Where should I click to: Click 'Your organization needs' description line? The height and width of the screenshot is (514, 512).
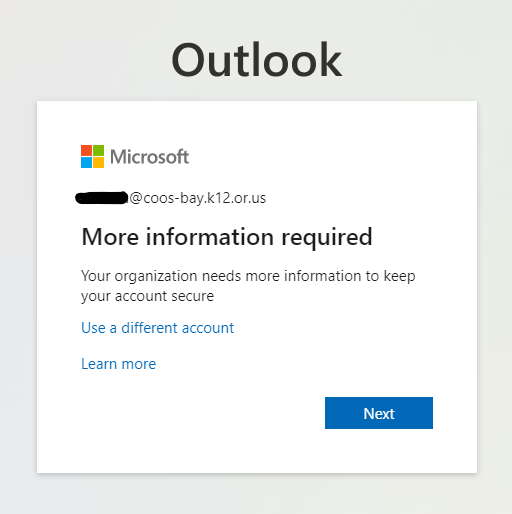[x=248, y=276]
